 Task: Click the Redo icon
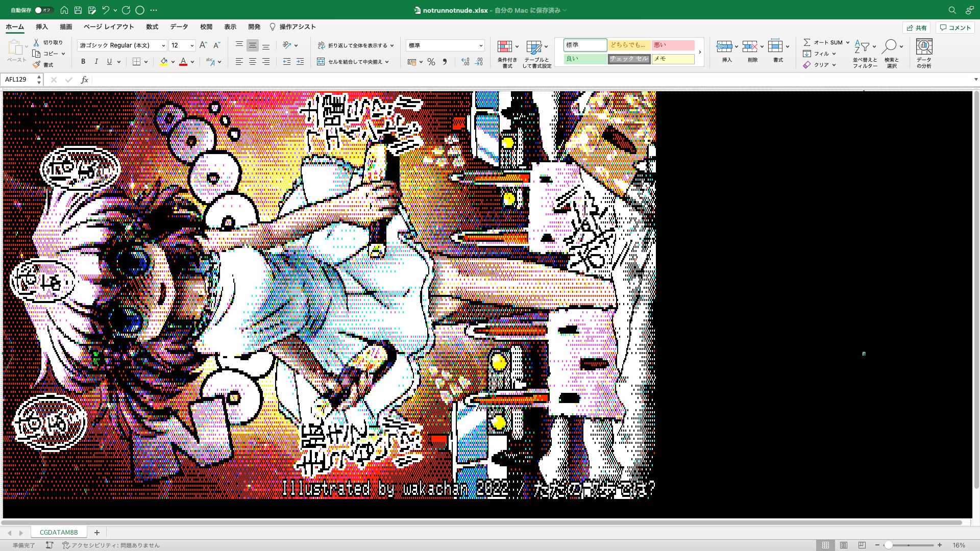click(x=126, y=10)
